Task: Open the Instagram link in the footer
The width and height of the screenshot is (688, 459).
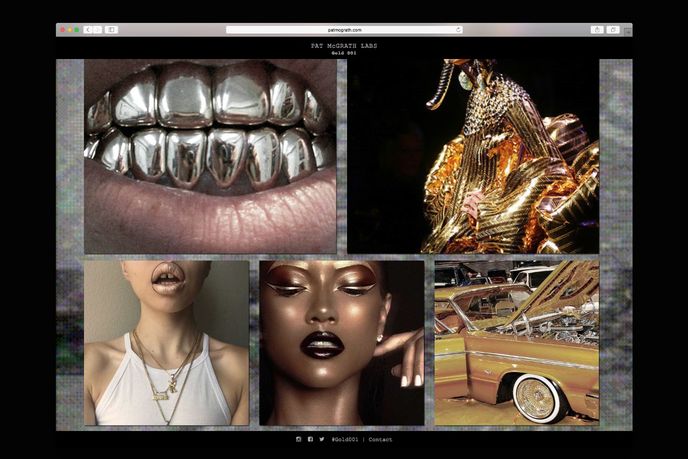Action: (298, 439)
